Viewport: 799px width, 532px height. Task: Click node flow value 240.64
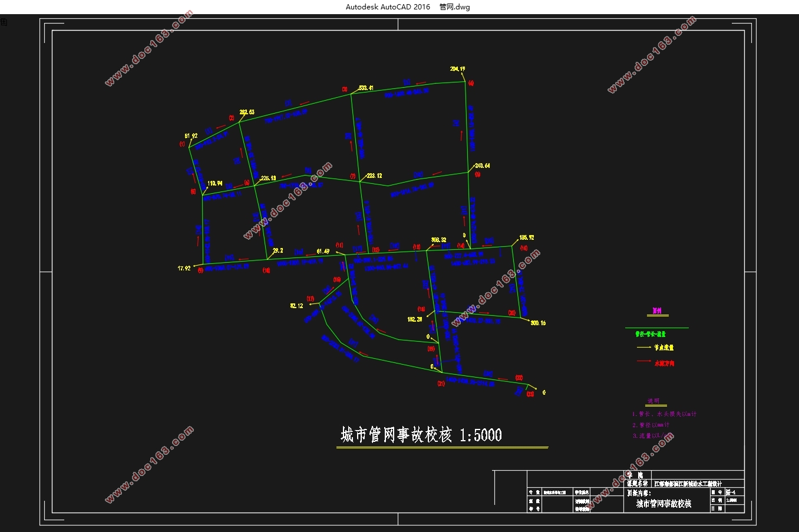[483, 166]
